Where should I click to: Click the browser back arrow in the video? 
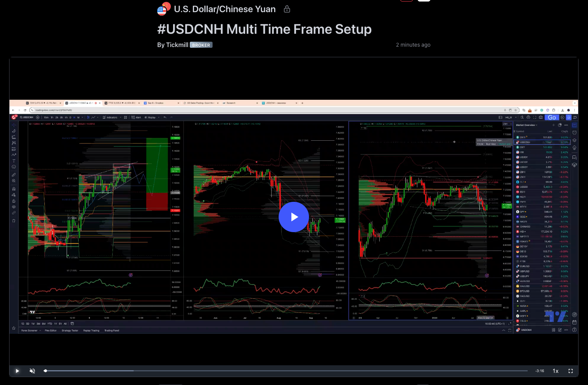[13, 110]
